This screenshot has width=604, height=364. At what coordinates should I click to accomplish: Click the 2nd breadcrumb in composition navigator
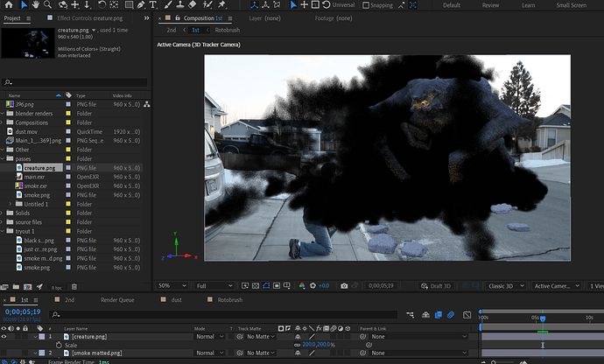coord(171,30)
